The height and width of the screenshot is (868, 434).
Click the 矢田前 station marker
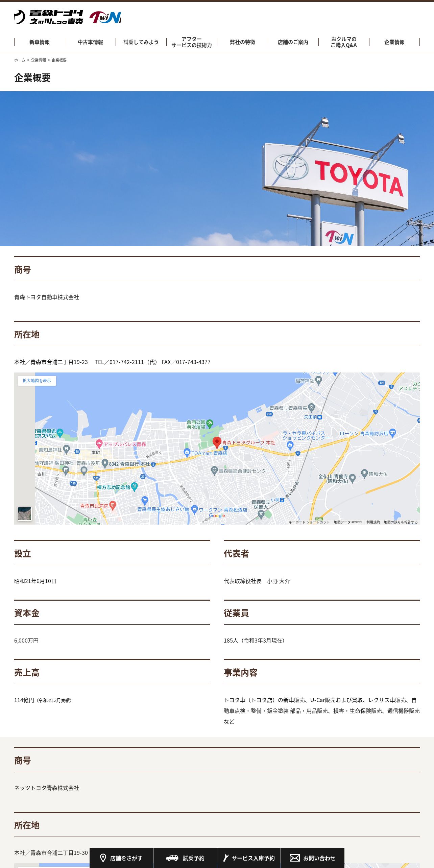pyautogui.click(x=320, y=417)
